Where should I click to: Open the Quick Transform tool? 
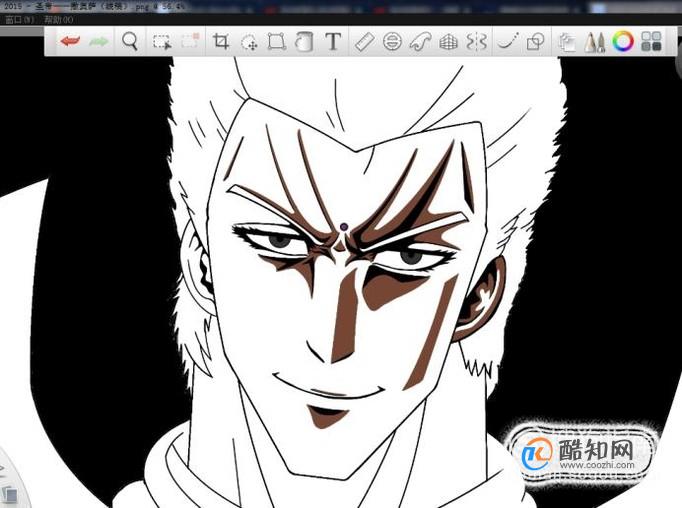point(249,43)
